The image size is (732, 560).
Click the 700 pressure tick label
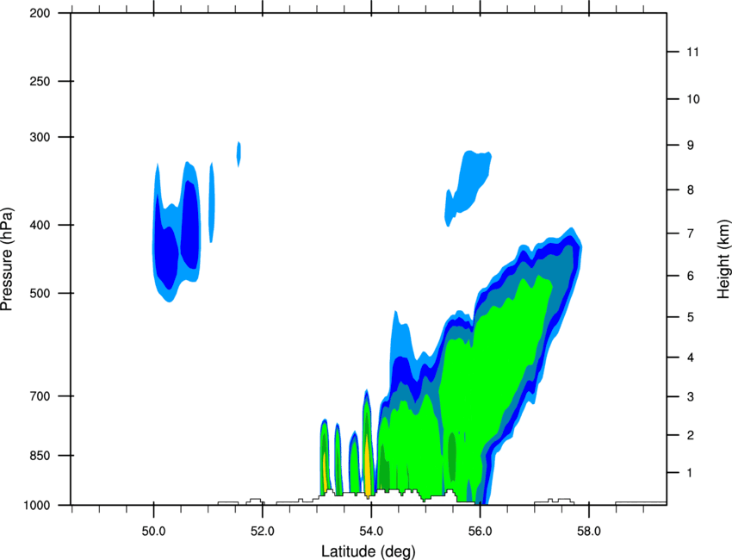(x=40, y=396)
